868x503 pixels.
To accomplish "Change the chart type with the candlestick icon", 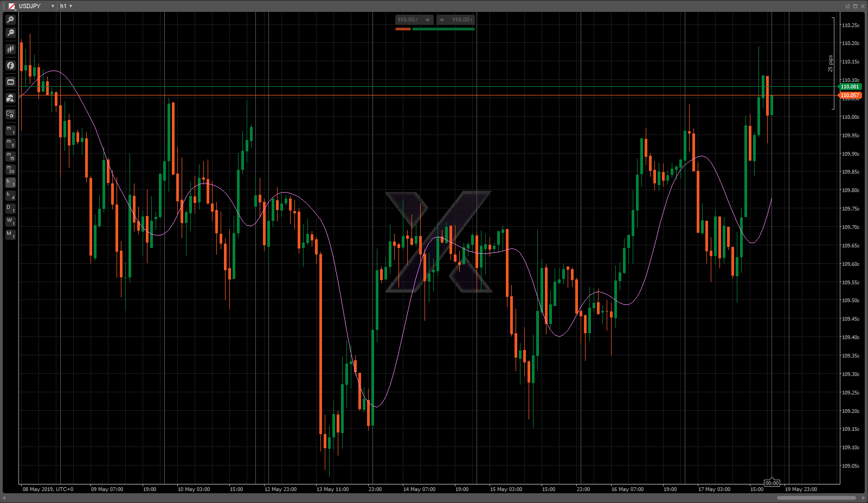I will (x=10, y=49).
